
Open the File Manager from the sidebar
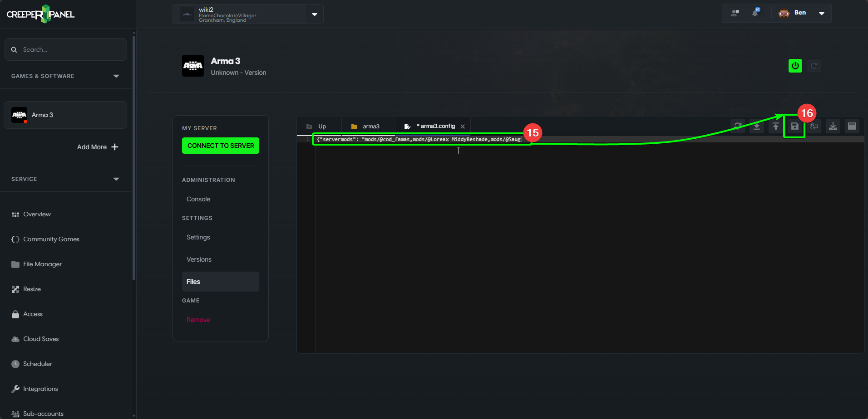[x=42, y=264]
